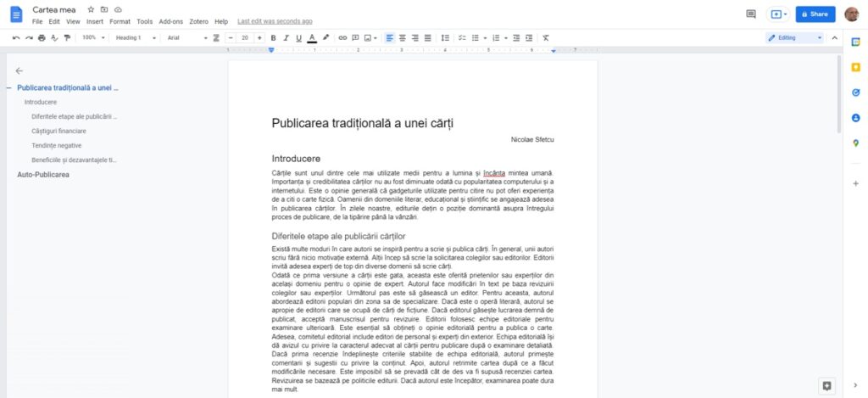This screenshot has height=398, width=868.
Task: Open line spacing options
Action: tap(445, 37)
